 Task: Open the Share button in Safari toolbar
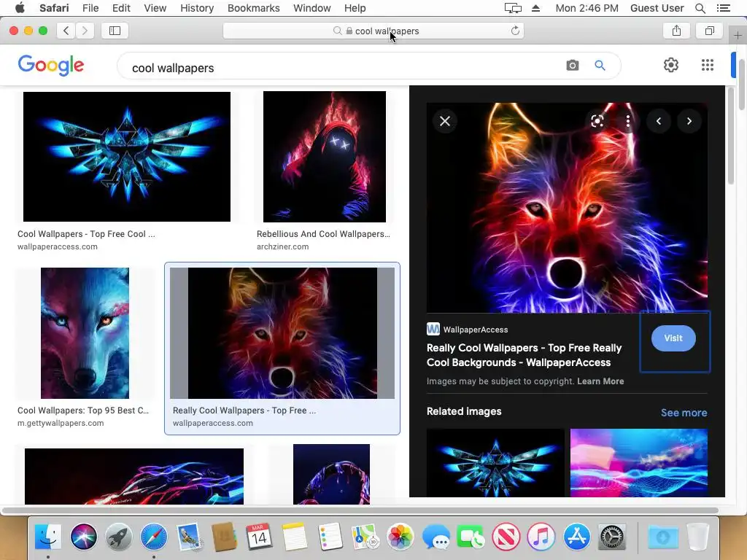click(x=676, y=31)
